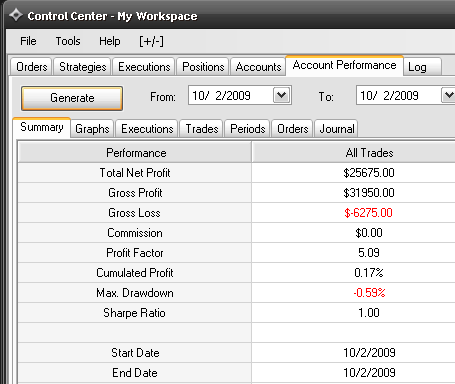Viewport: 455px width, 384px height.
Task: Select the Accounts tab
Action: (258, 67)
